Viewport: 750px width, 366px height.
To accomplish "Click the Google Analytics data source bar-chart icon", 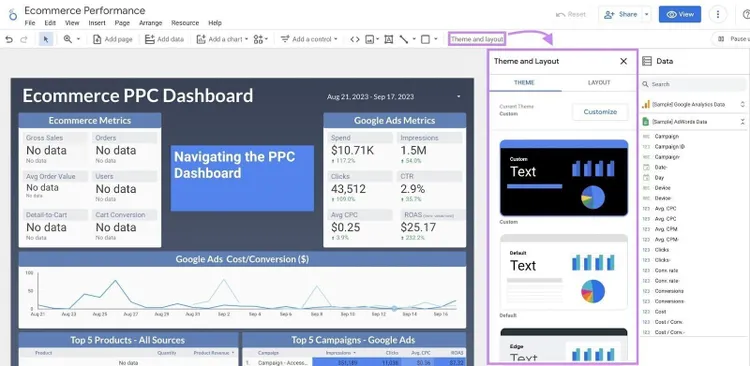I will pos(646,104).
